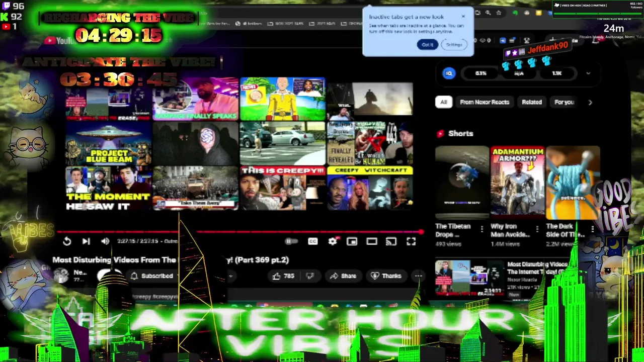Open The Dark Side short thumbnail
Viewport: 644px width, 362px height.
573,183
